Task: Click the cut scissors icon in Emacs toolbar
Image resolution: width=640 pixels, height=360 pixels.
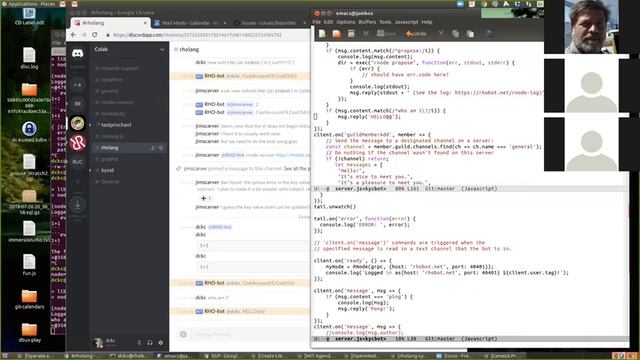Action: [x=441, y=34]
